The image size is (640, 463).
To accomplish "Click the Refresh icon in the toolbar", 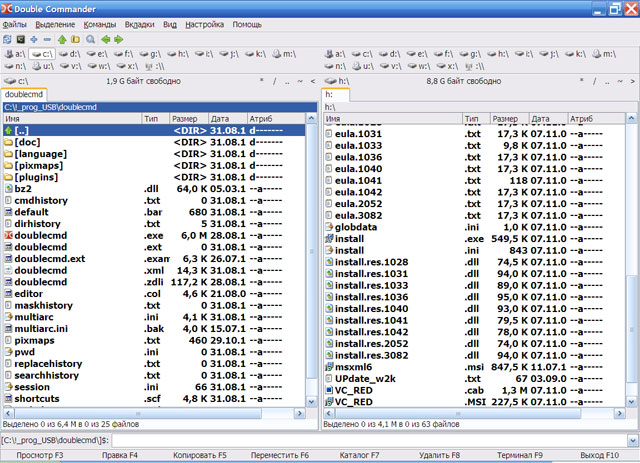I will 9,39.
